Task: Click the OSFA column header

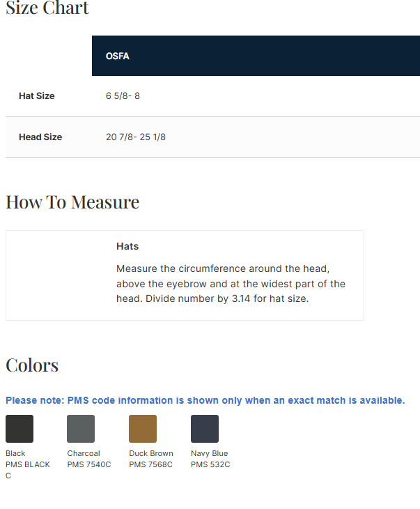Action: (117, 56)
